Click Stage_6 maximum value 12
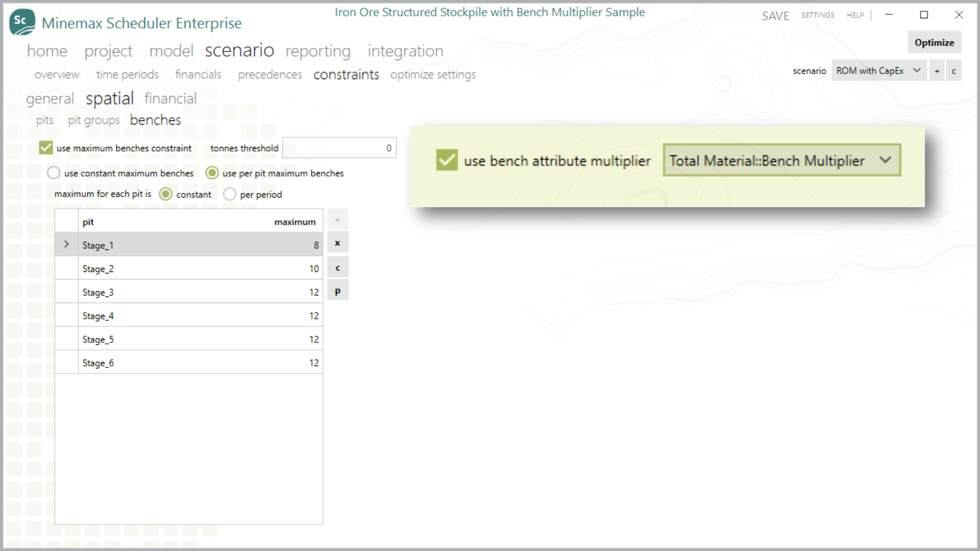The image size is (980, 551). [x=314, y=362]
